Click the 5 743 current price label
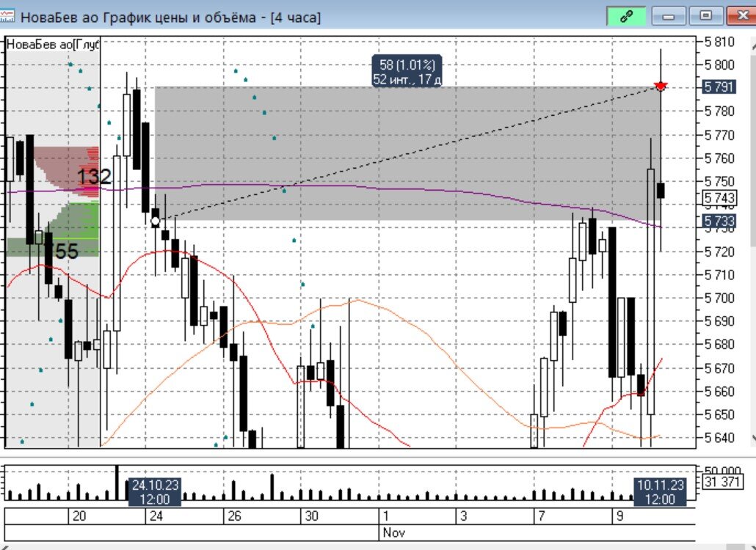Screen dimensions: 756x550 tap(719, 197)
